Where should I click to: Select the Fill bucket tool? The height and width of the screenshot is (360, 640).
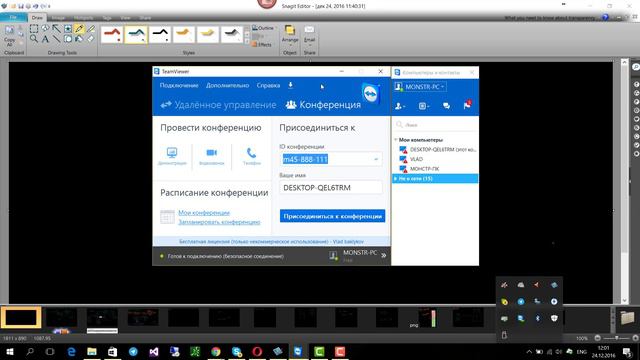tap(79, 39)
